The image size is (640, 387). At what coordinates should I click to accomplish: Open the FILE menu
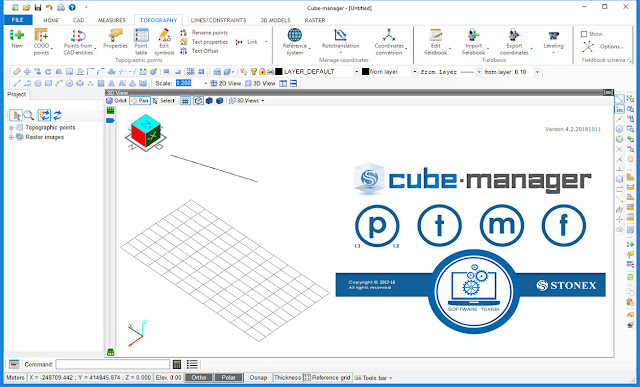[x=18, y=20]
